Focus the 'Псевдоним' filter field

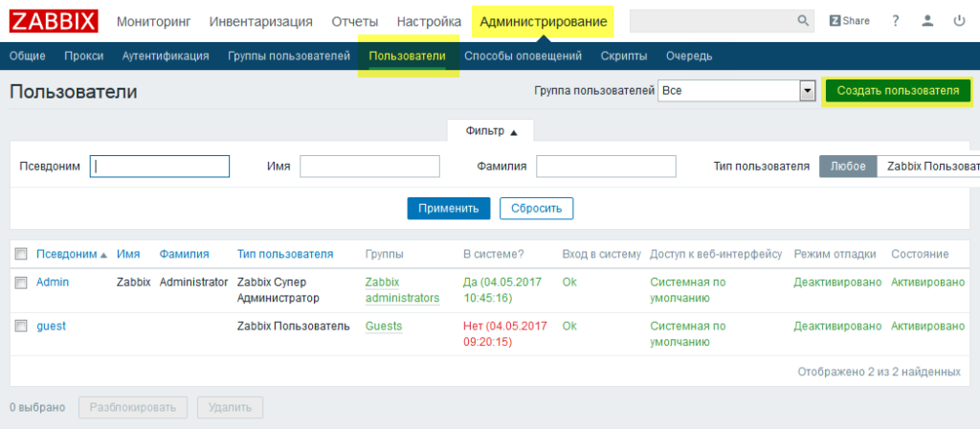click(x=160, y=167)
